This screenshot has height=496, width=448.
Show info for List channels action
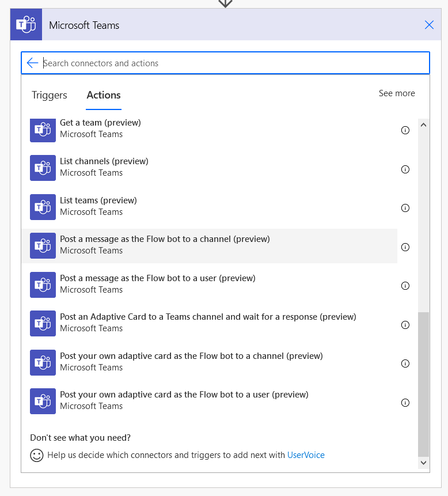[405, 169]
